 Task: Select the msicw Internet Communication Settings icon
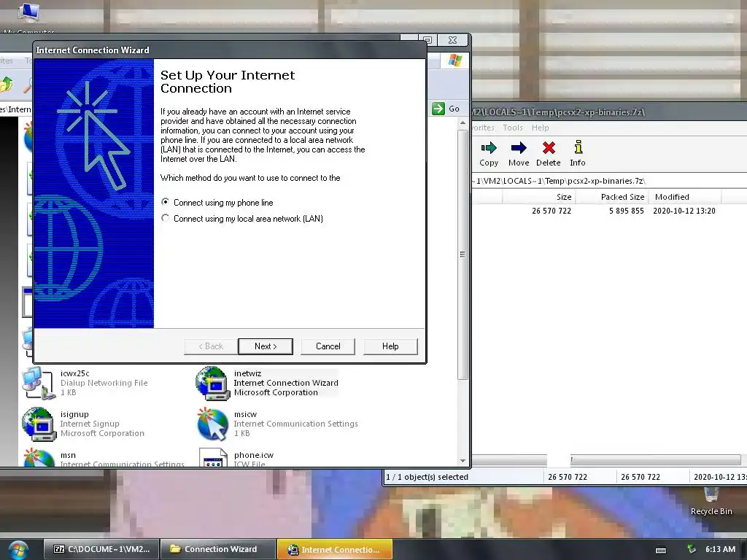pyautogui.click(x=212, y=424)
